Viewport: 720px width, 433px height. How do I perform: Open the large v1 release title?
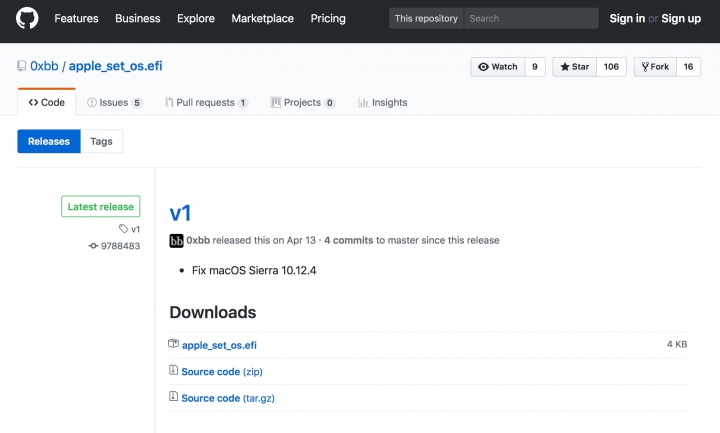(x=180, y=214)
